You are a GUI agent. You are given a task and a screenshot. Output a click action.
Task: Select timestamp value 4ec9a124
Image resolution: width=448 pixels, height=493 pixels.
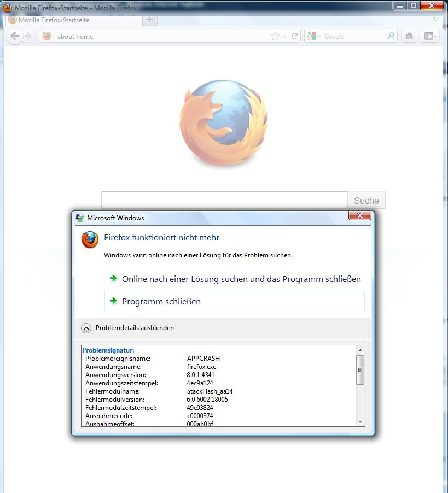(200, 383)
